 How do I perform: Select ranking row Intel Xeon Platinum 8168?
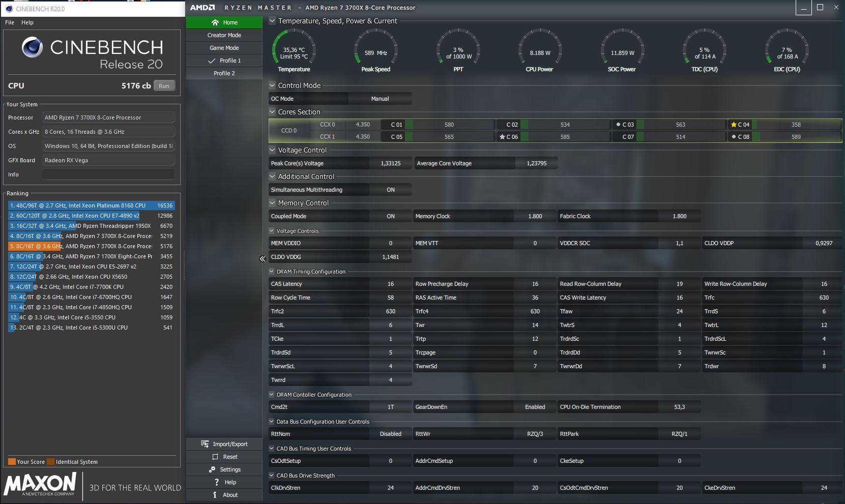point(91,205)
